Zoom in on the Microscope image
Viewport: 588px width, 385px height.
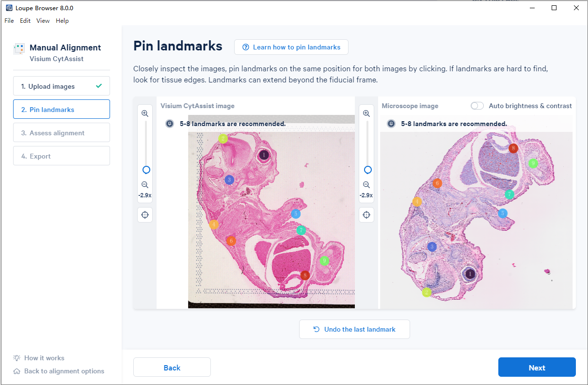tap(366, 113)
